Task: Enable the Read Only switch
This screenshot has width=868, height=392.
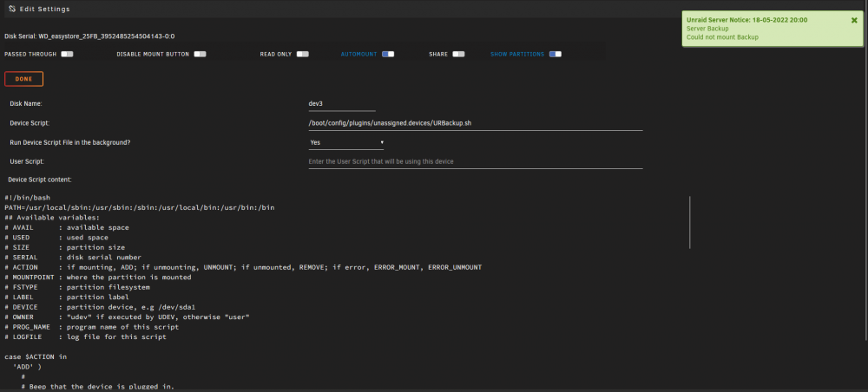Action: (x=302, y=54)
